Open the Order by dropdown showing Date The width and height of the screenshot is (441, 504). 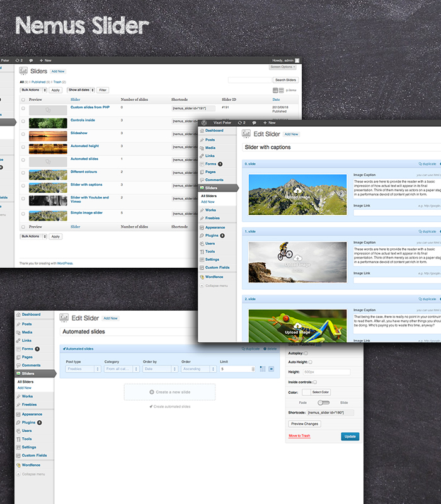[161, 369]
